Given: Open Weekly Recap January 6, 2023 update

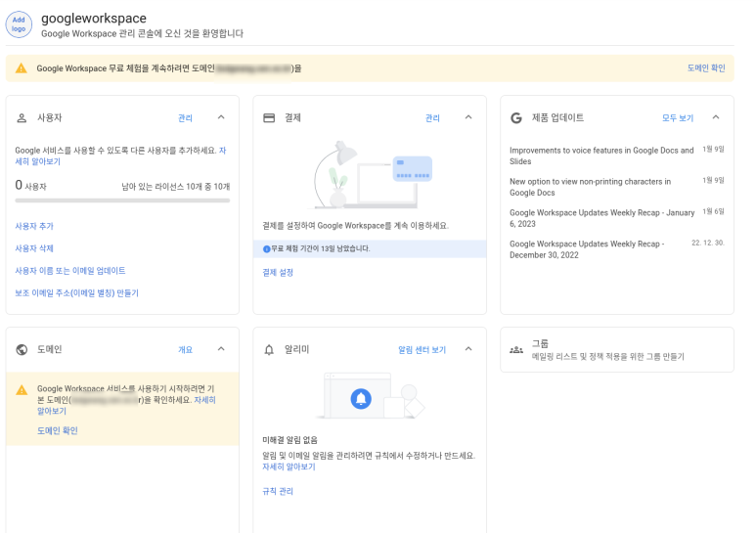Looking at the screenshot, I should tap(602, 218).
